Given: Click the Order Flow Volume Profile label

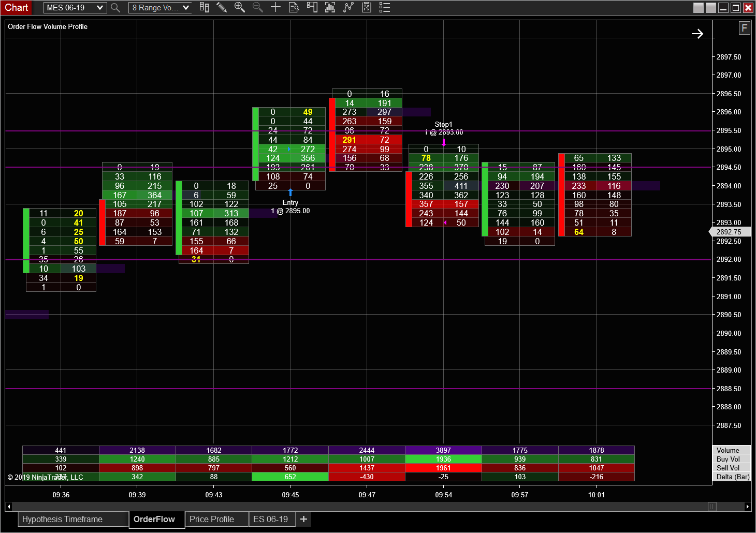Looking at the screenshot, I should 48,26.
